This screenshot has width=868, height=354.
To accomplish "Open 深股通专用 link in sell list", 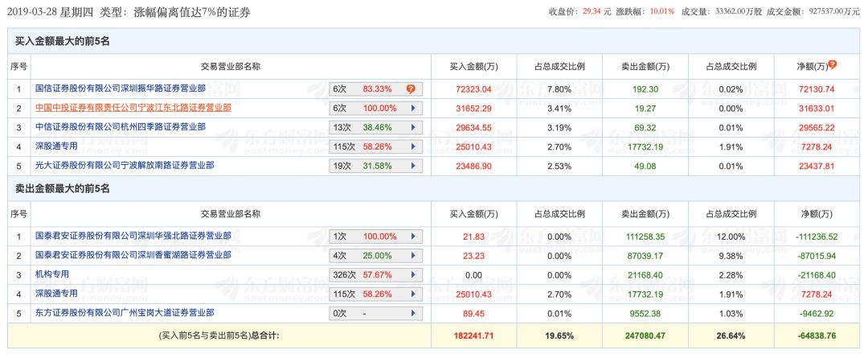I will click(x=56, y=294).
